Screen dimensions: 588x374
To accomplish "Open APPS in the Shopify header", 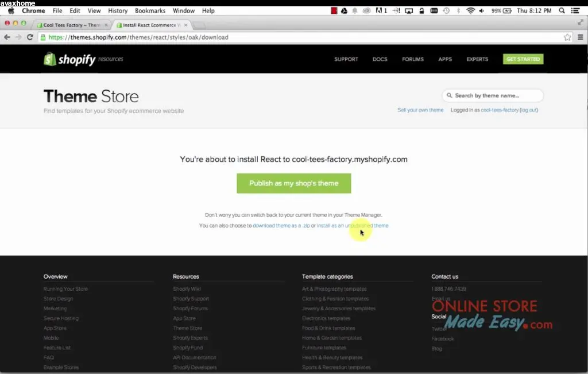I will tap(445, 59).
